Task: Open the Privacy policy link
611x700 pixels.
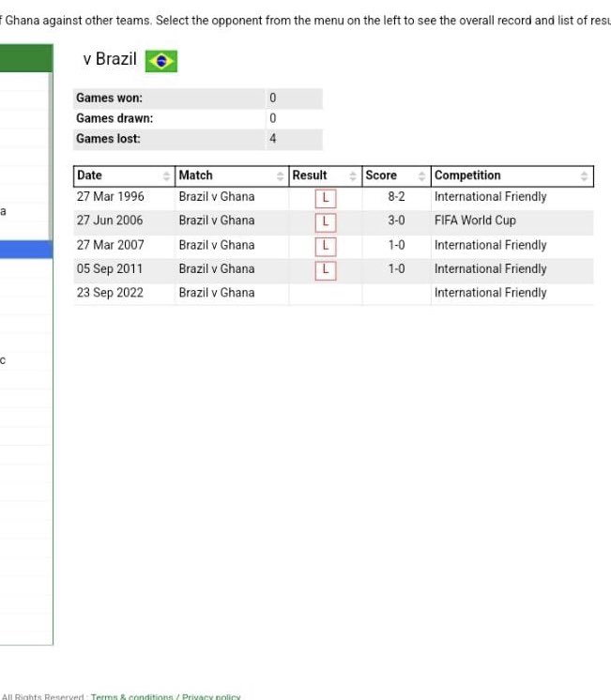Action: (x=211, y=696)
